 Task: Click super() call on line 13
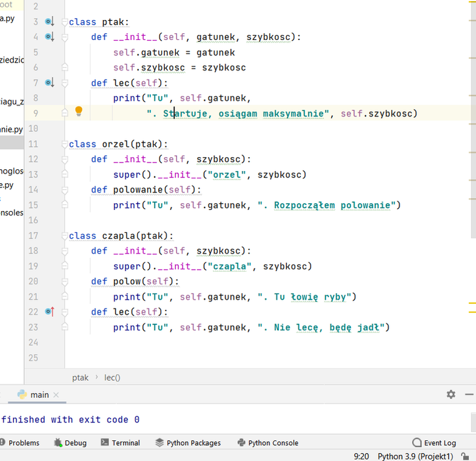pyautogui.click(x=132, y=175)
